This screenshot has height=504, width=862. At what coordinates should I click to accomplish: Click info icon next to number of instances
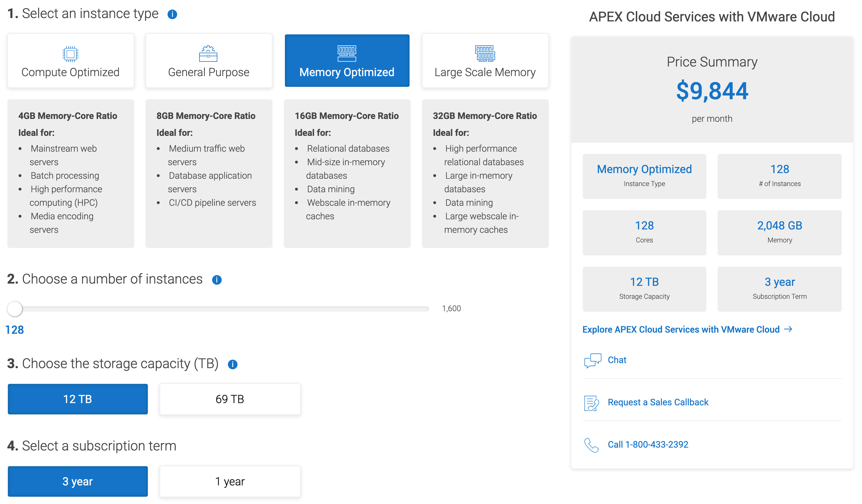tap(217, 280)
